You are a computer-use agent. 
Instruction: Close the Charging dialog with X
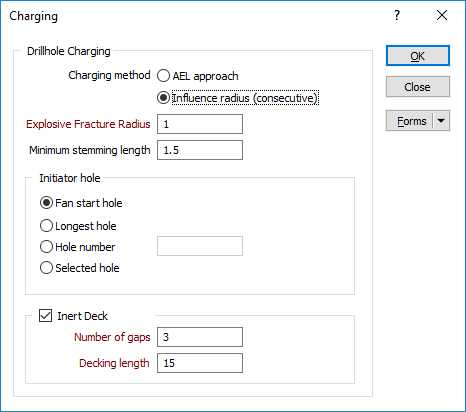442,15
